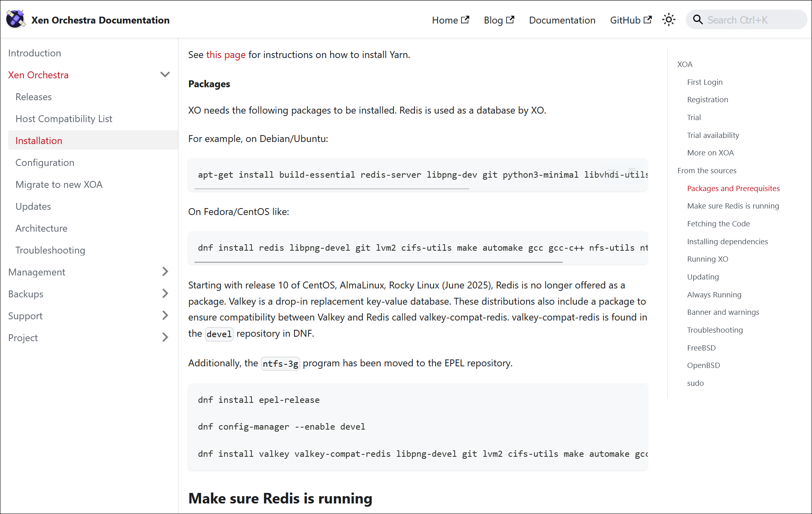The width and height of the screenshot is (812, 514).
Task: Click the dnf code block horizontal scrollbar
Action: click(x=378, y=262)
